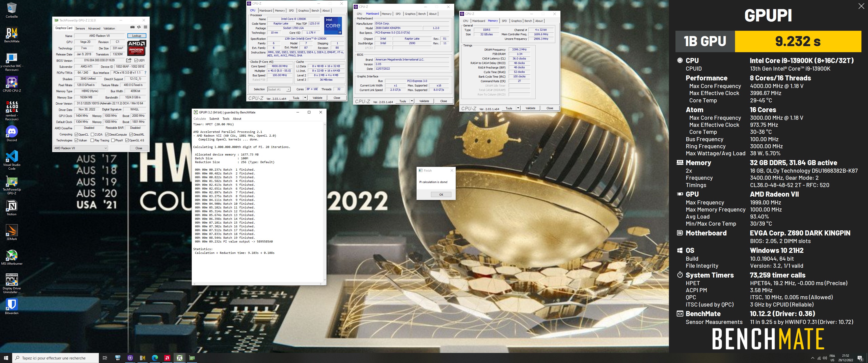Switch to GPUPI pi icon in taskbar
Viewport: 868px width, 363px height.
pos(180,358)
